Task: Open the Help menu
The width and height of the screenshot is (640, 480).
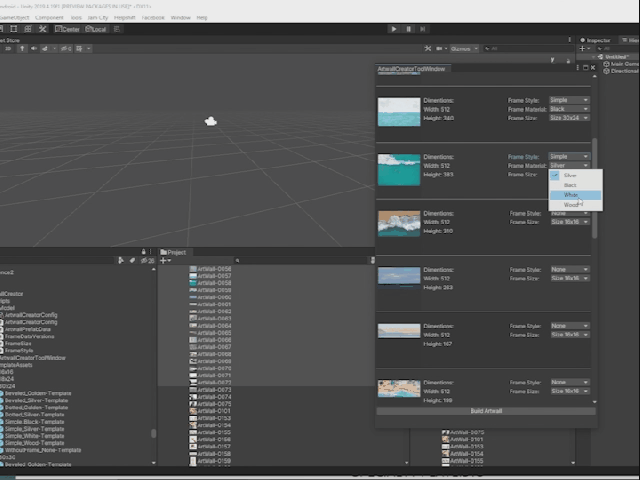Action: 202,18
